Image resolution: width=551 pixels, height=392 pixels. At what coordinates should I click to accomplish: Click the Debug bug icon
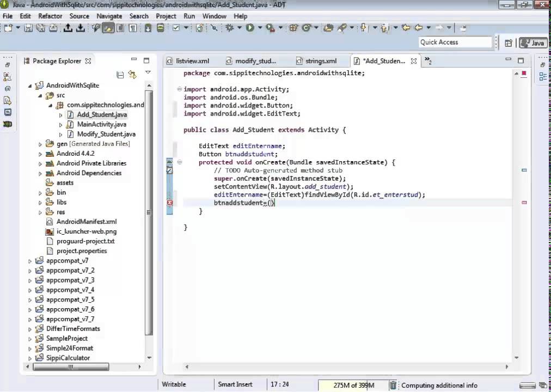click(230, 28)
